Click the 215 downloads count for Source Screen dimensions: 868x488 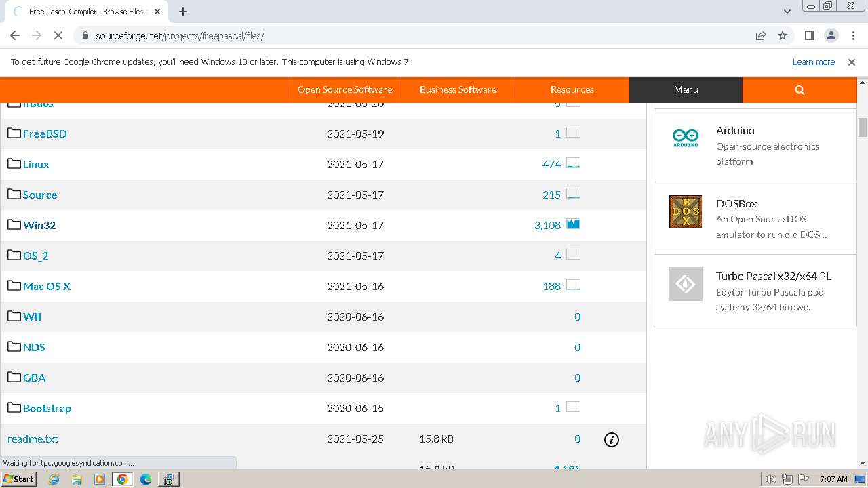(x=551, y=195)
